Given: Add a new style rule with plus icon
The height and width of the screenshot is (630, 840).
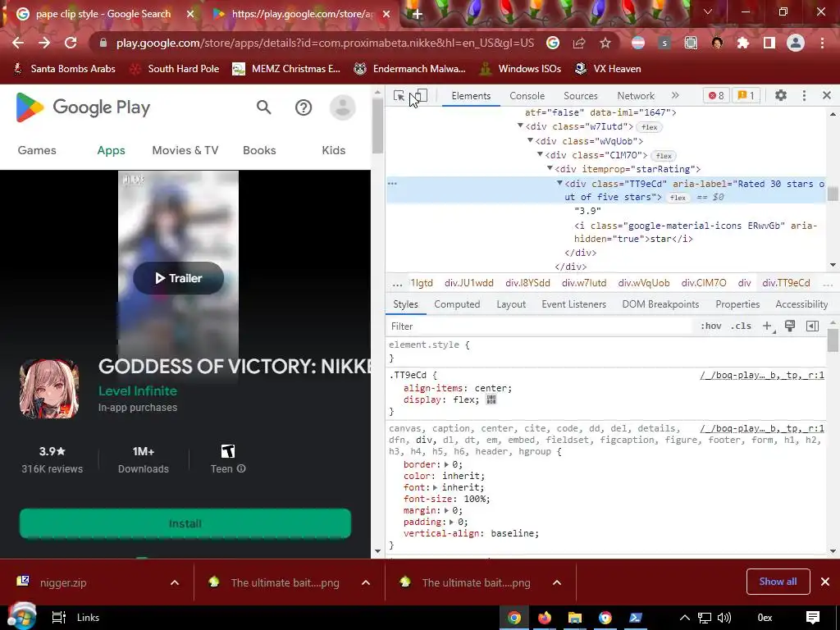Looking at the screenshot, I should pyautogui.click(x=767, y=326).
